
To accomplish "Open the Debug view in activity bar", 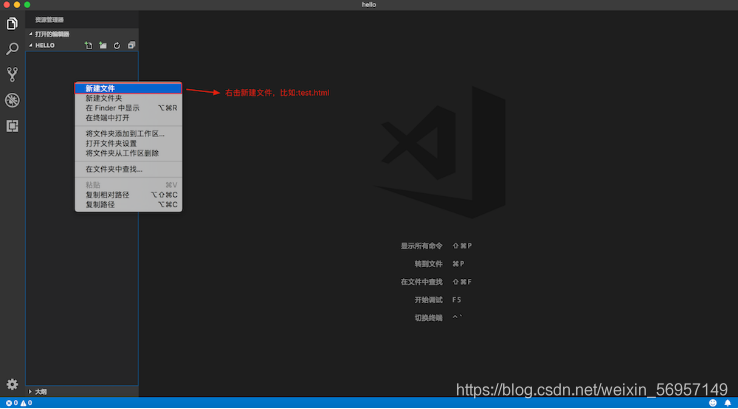I will (12, 100).
